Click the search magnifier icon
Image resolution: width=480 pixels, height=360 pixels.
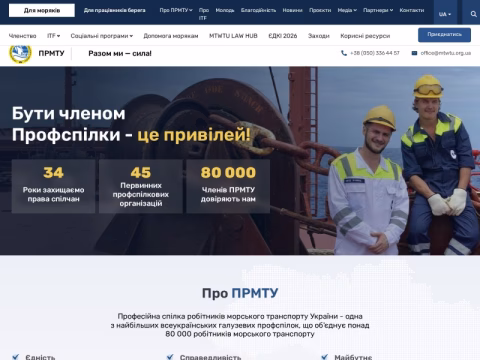click(473, 14)
